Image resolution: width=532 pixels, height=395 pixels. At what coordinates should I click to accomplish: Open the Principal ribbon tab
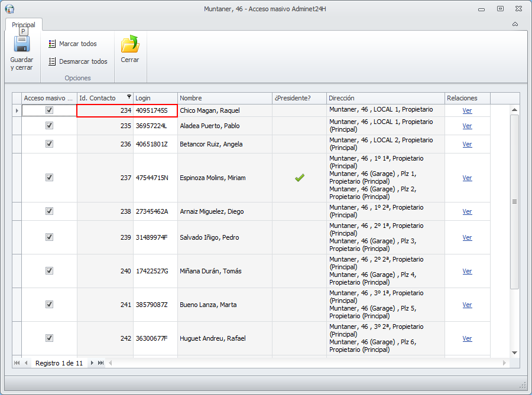[24, 24]
